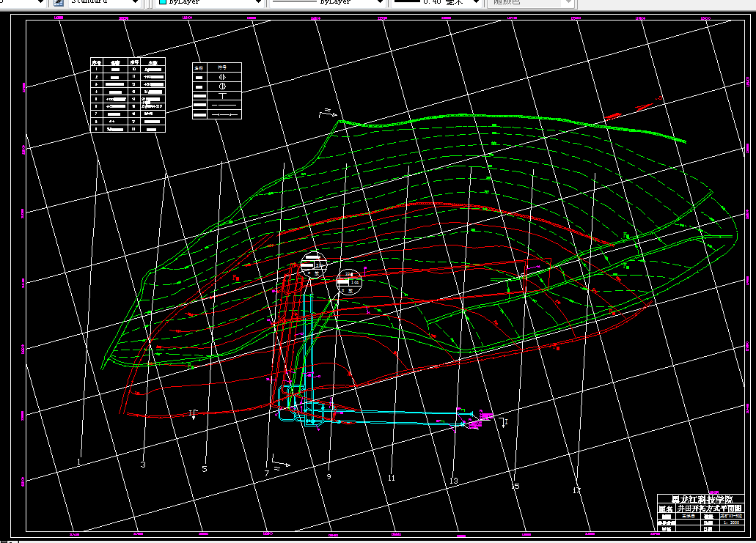Select the red north arrow symbol at upper right
This screenshot has width=756, height=543.
pyautogui.click(x=634, y=108)
